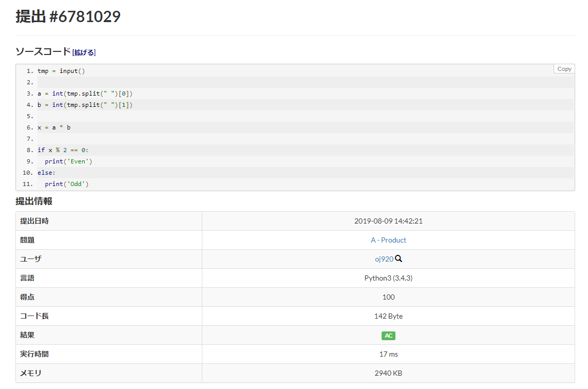Click language value Python3 (3.4.3)
The height and width of the screenshot is (389, 588).
pos(388,278)
